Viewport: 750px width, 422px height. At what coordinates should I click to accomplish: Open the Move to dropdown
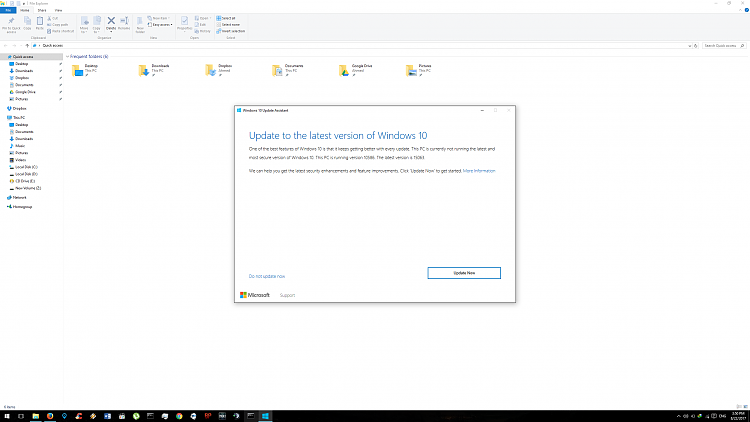(x=84, y=25)
